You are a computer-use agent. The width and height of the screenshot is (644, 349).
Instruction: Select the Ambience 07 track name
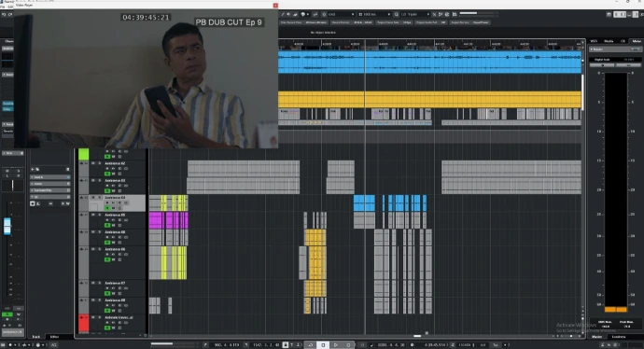tap(115, 284)
